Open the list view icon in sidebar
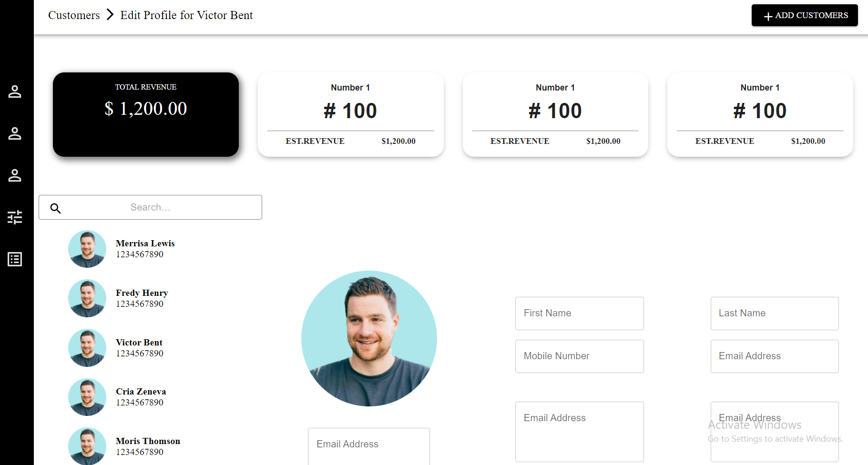Screen dimensions: 868x465 (14, 259)
